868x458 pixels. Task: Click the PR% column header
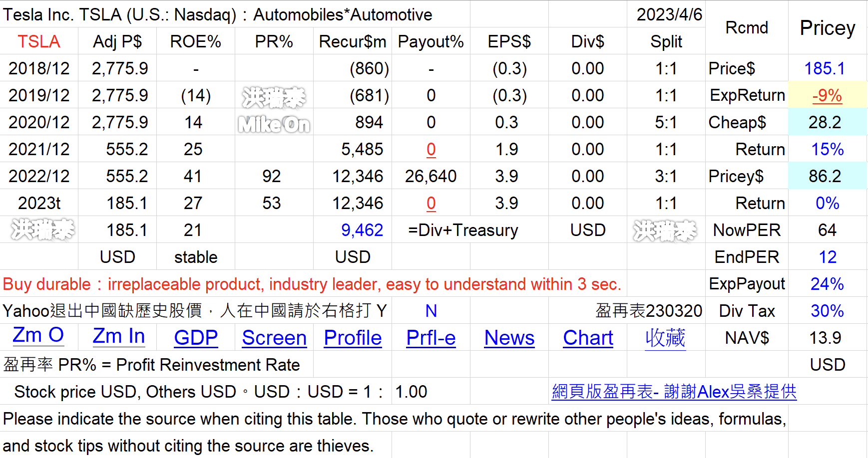coord(274,41)
